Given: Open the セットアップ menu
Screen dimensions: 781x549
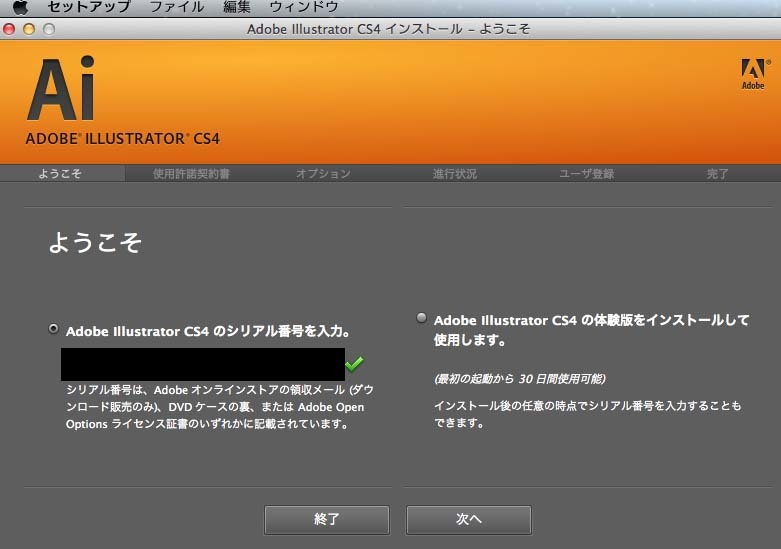Looking at the screenshot, I should [x=89, y=7].
